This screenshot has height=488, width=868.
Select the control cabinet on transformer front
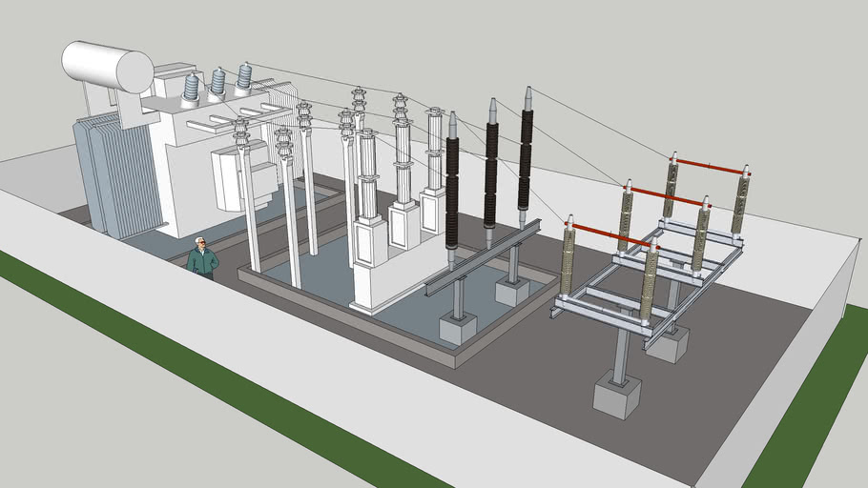(235, 179)
